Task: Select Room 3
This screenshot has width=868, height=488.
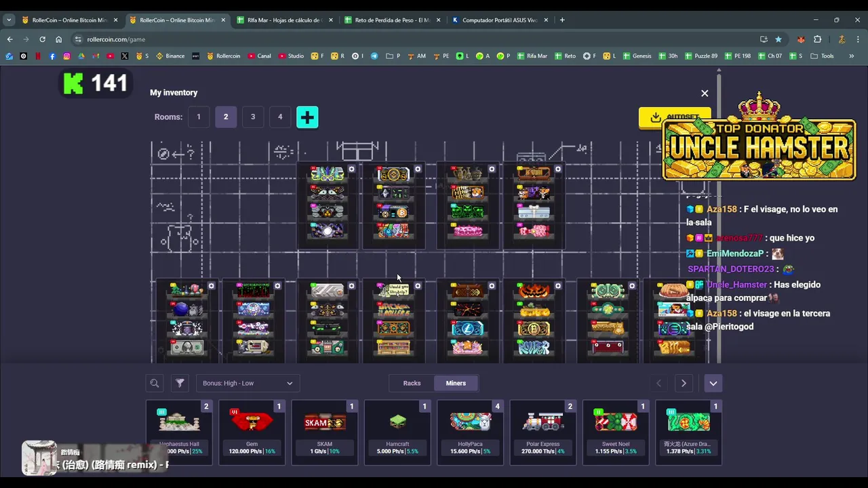Action: (x=253, y=117)
